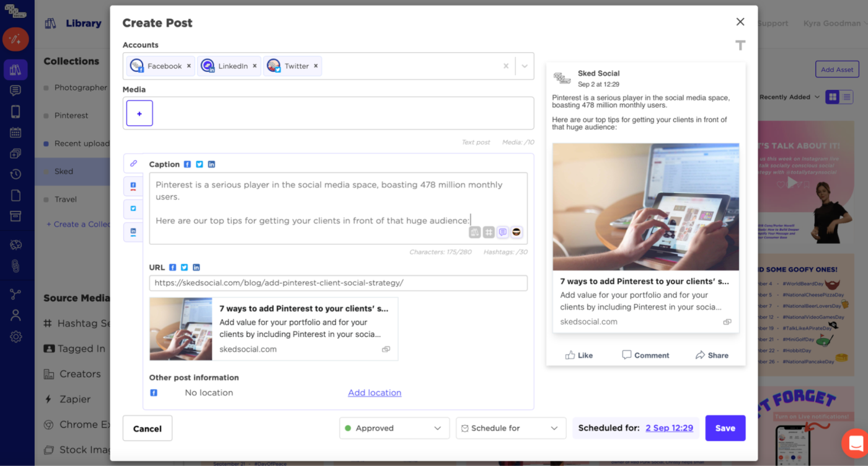Open the Library books icon in sidebar
868x466 pixels.
point(15,69)
